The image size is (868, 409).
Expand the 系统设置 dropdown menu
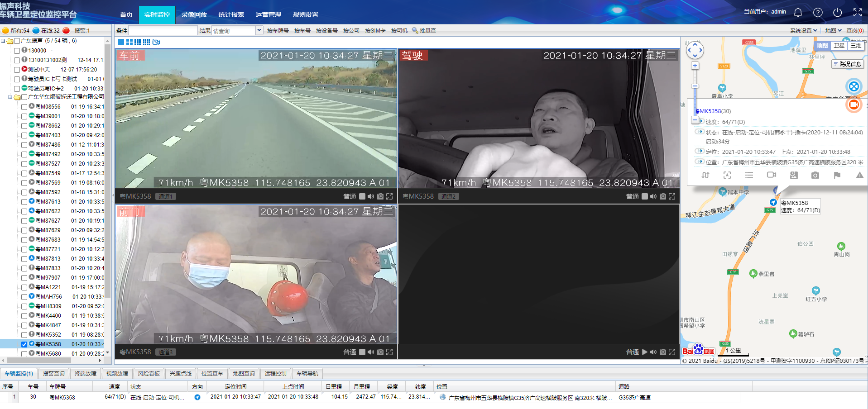(803, 30)
